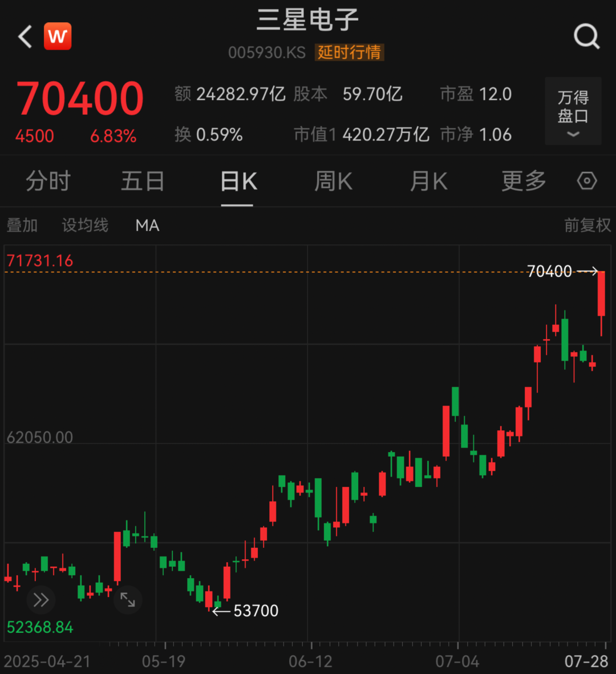Open 设均线 moving average settings
The height and width of the screenshot is (674, 616).
pyautogui.click(x=85, y=225)
